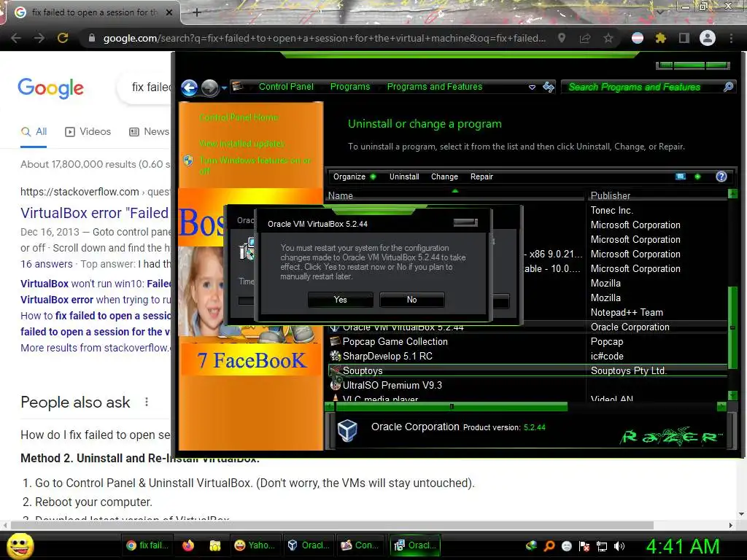
Task: Open Chrome three-dot menu
Action: click(731, 38)
